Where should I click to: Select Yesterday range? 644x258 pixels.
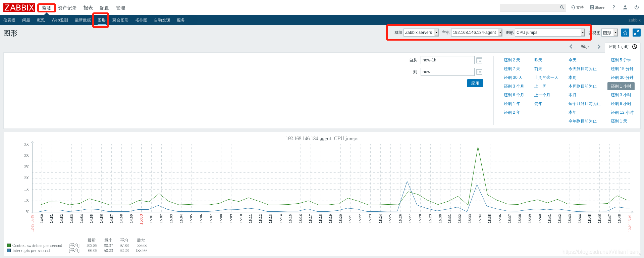click(x=538, y=60)
